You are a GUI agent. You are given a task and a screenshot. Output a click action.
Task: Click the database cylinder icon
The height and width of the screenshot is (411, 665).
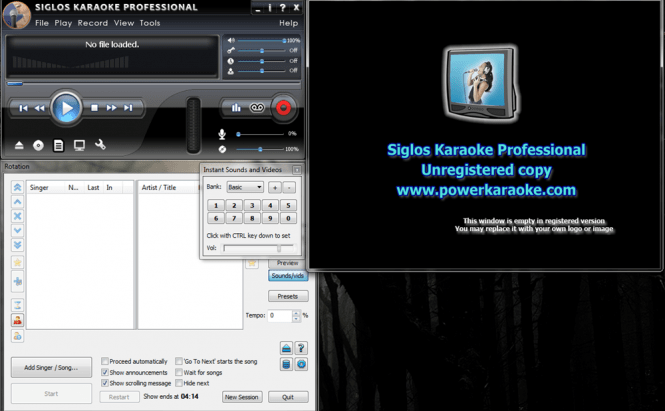286,364
